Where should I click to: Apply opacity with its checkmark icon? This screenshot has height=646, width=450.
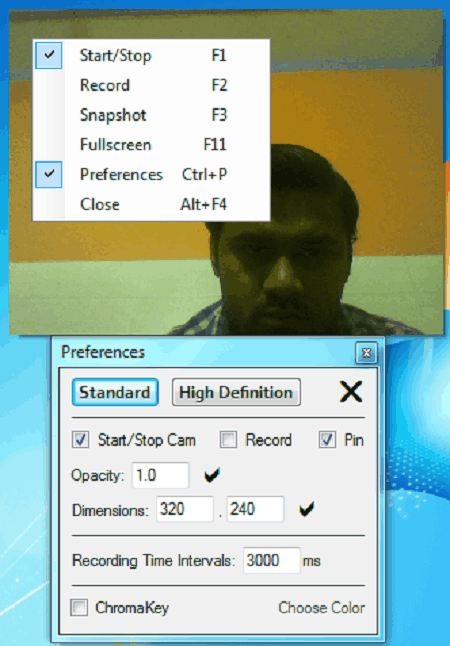coord(212,475)
